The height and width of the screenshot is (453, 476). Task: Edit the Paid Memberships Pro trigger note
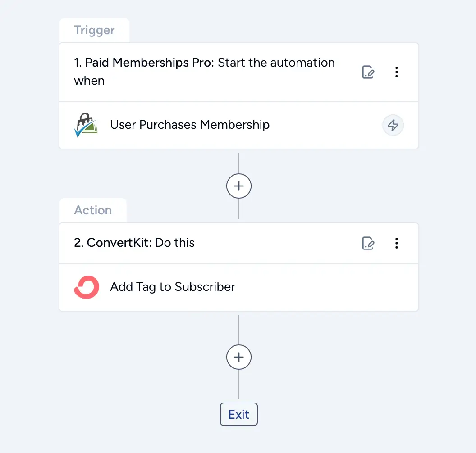368,72
